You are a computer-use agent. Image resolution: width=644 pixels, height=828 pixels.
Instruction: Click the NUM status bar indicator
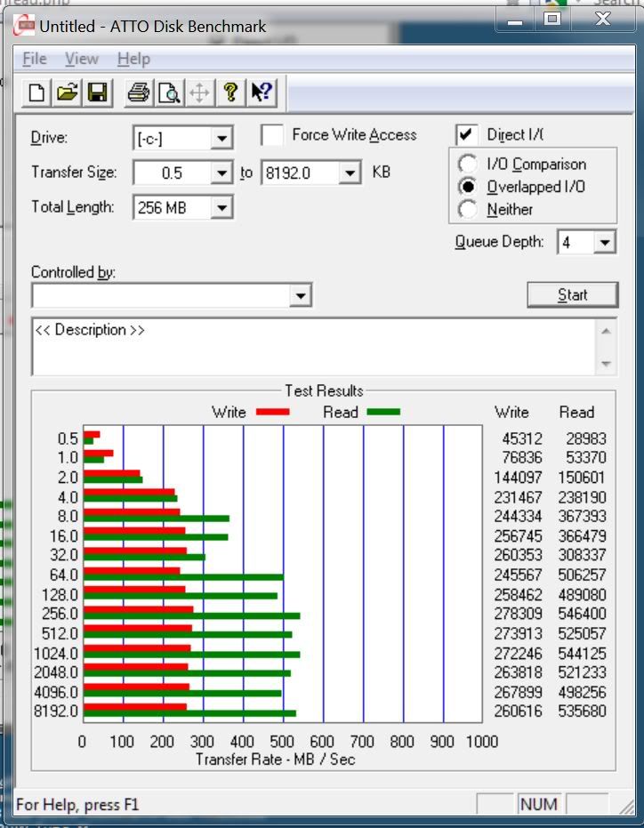[538, 804]
